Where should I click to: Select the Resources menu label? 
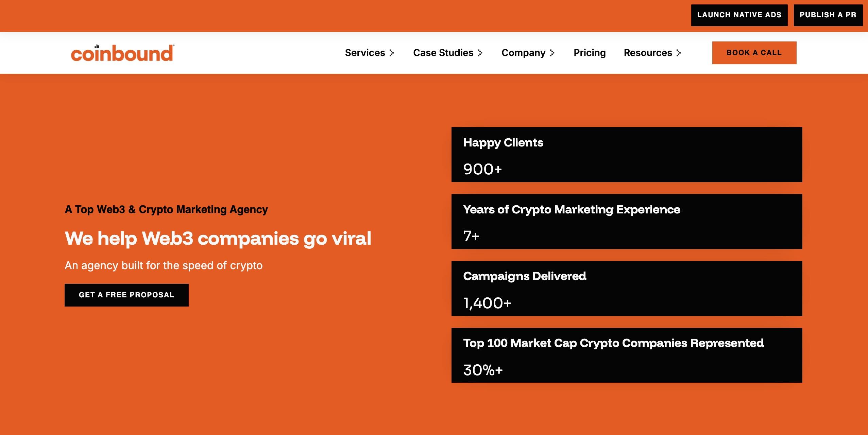(x=648, y=53)
